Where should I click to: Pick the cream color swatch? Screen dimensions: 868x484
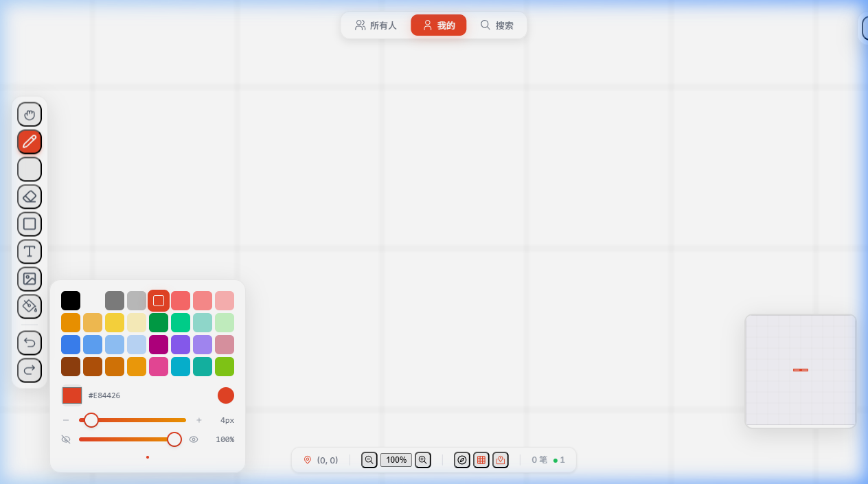(x=137, y=323)
